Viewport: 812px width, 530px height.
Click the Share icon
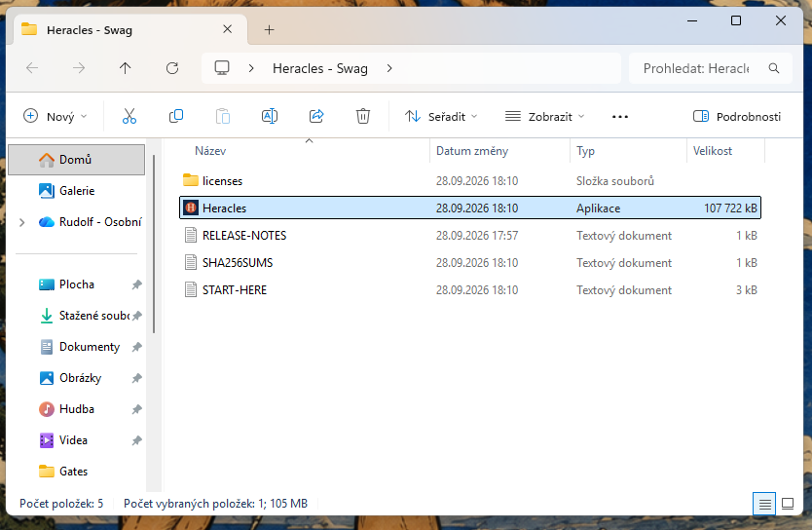316,116
